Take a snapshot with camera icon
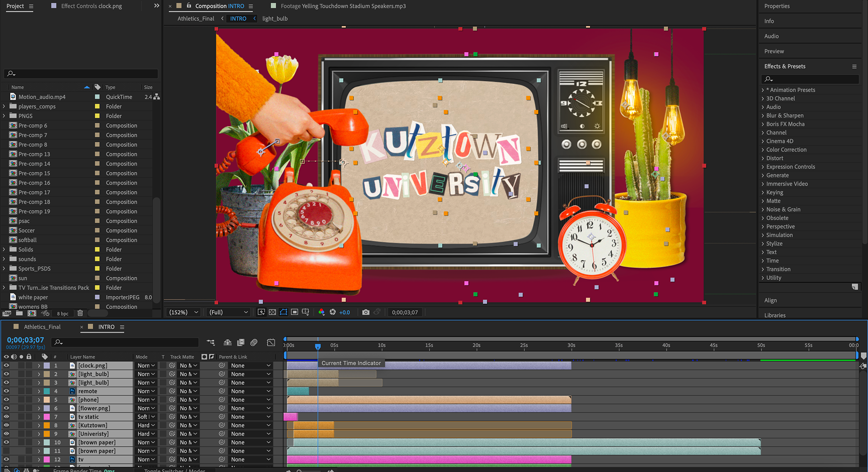 click(366, 312)
